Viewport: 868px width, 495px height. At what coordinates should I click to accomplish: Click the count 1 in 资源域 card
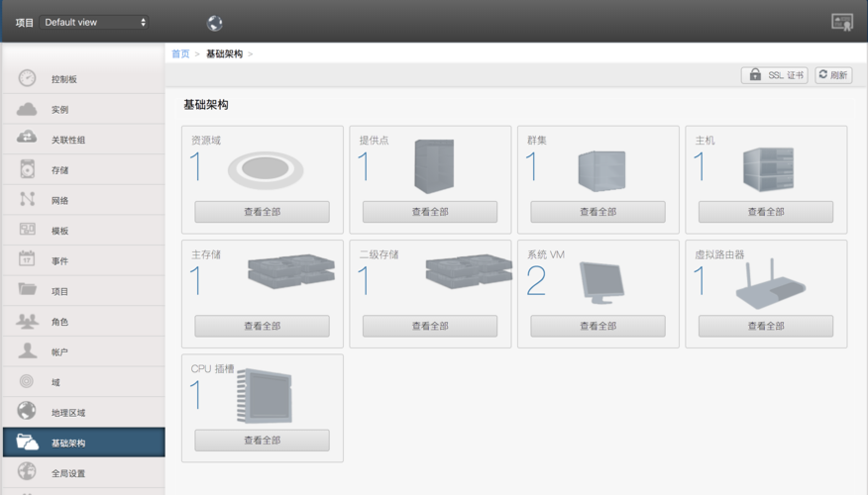(x=196, y=166)
